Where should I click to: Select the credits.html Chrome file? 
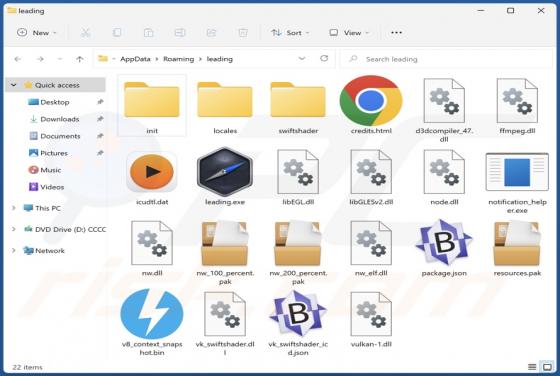[x=371, y=105]
